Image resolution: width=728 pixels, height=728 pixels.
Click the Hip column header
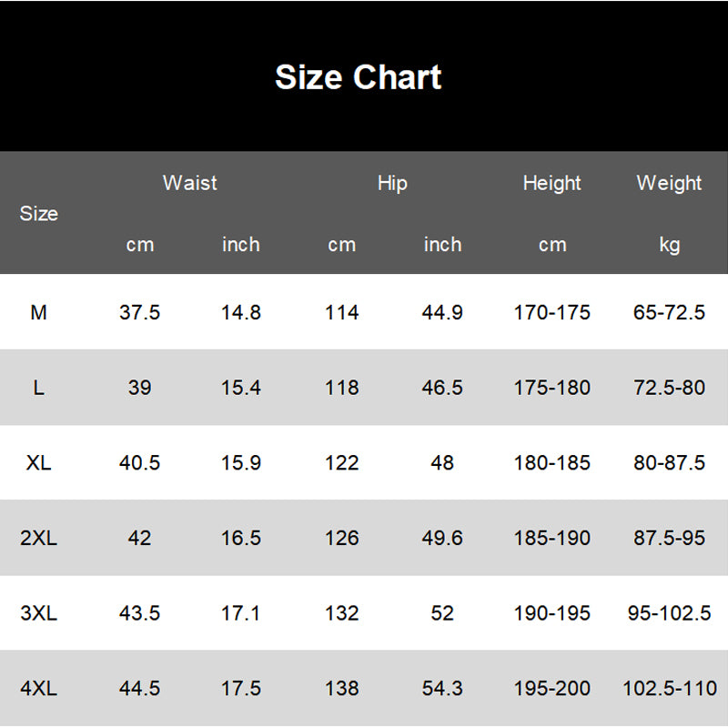392,183
